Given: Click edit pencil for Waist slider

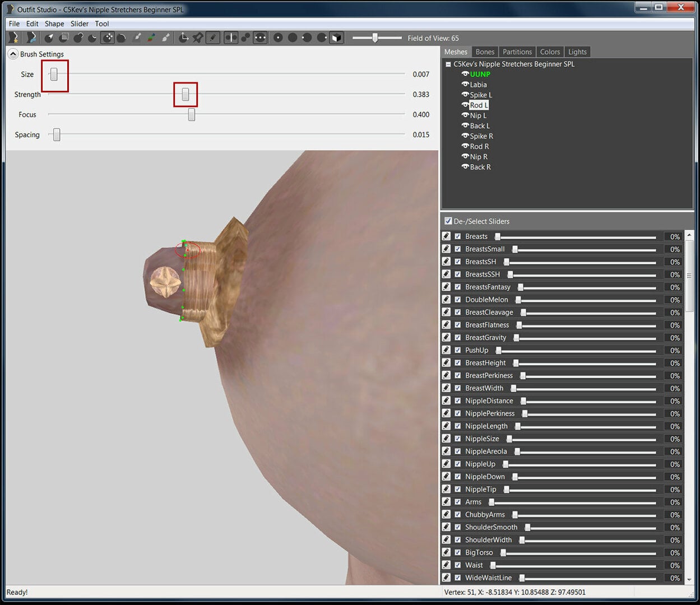Looking at the screenshot, I should coord(446,565).
